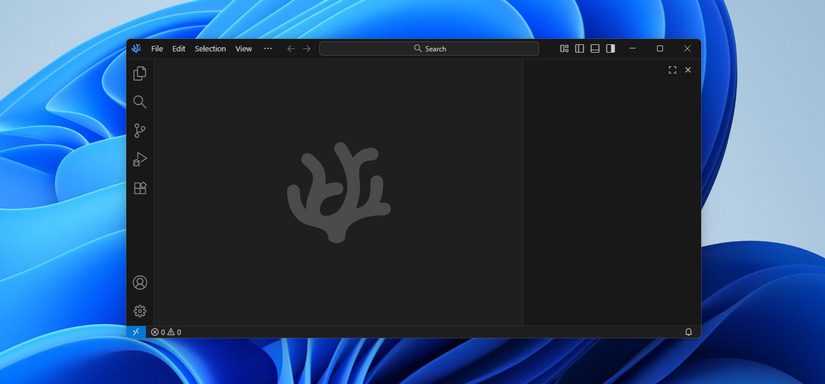Open the Explorer view in activity bar
This screenshot has height=384, width=825.
pos(139,74)
